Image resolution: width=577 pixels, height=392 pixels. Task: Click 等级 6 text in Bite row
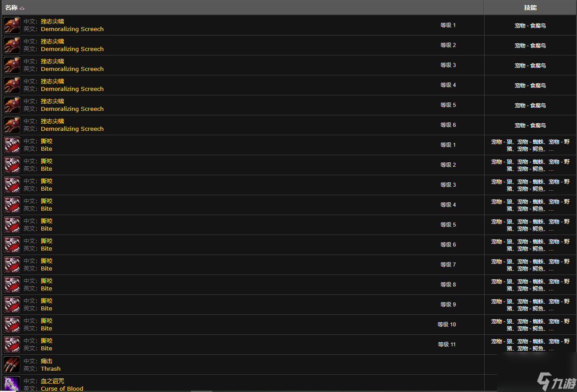(x=448, y=245)
